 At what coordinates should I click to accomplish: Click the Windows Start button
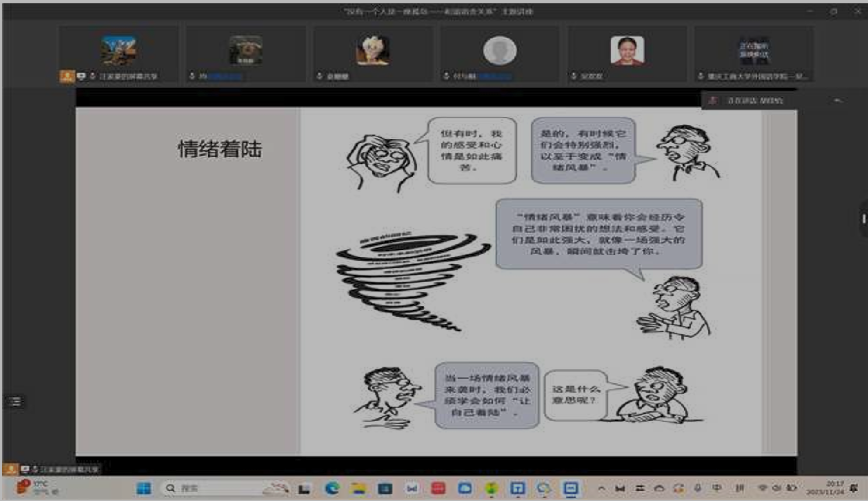click(143, 488)
